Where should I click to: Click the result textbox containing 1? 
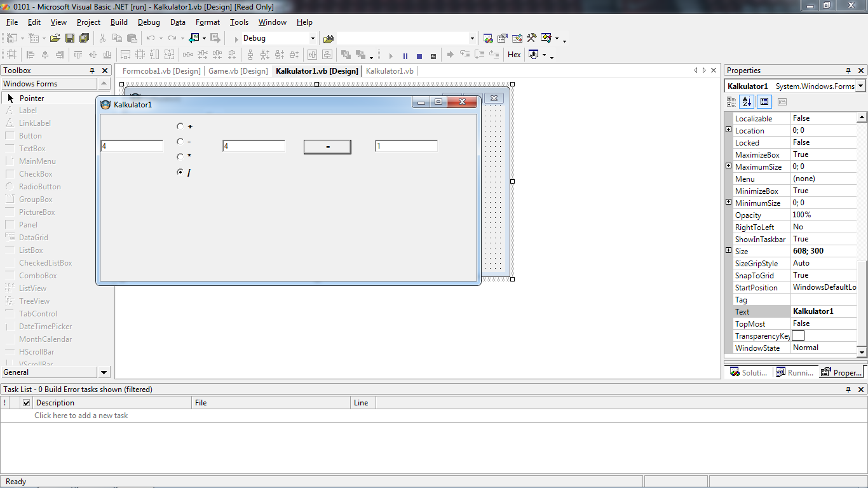[x=407, y=146]
